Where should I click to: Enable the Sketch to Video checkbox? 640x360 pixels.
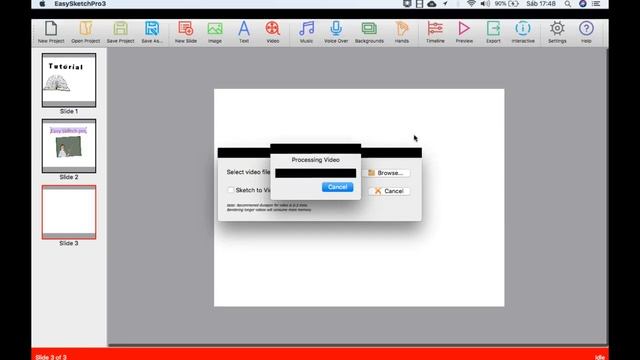(231, 190)
